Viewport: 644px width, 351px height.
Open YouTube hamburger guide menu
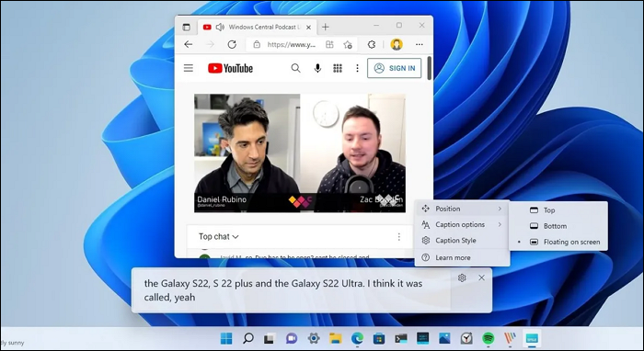(188, 68)
